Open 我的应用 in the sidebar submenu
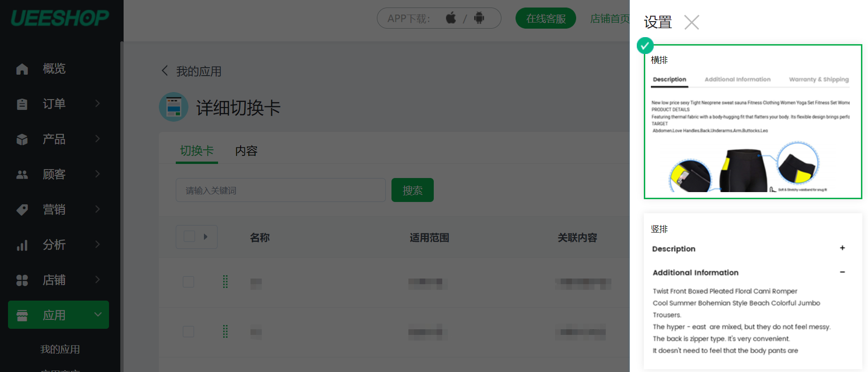This screenshot has width=868, height=372. coord(60,349)
